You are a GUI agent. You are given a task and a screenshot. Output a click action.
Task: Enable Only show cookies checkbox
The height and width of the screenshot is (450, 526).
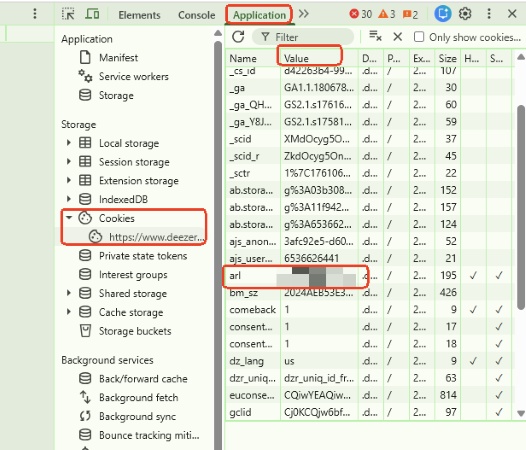(419, 37)
